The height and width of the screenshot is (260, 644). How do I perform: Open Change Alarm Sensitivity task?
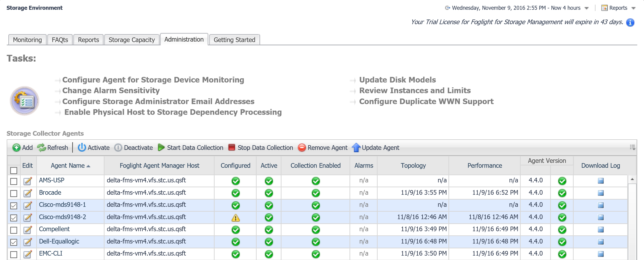pos(111,90)
